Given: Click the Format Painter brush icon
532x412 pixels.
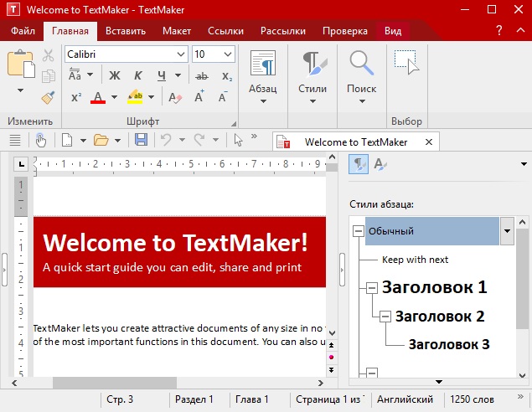Looking at the screenshot, I should tap(48, 97).
